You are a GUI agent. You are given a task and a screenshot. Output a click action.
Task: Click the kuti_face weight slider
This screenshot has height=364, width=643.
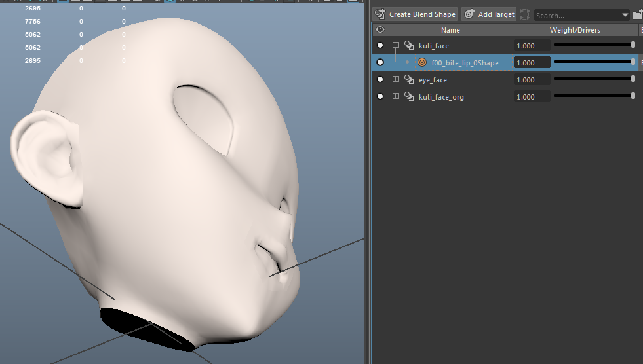point(594,45)
